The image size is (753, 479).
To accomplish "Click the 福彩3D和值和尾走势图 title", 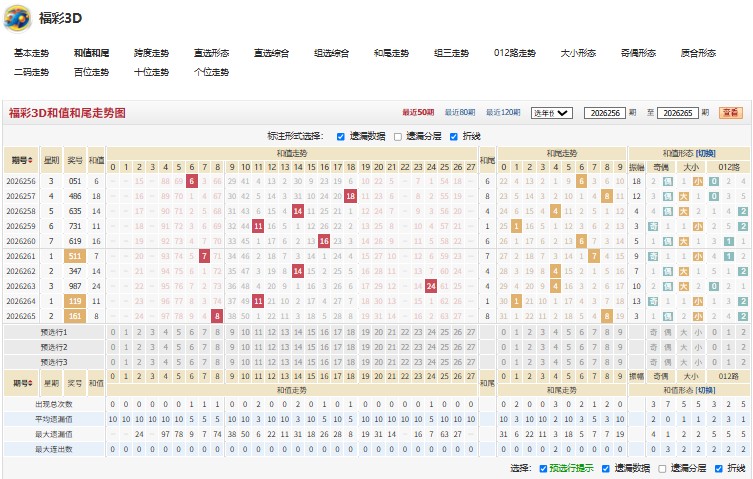I will click(x=67, y=113).
